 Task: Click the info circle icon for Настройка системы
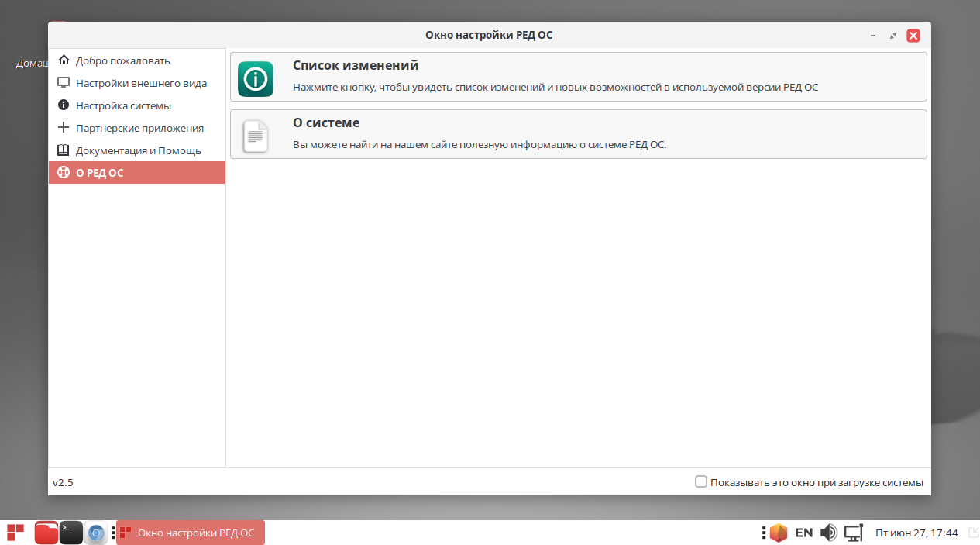coord(64,105)
